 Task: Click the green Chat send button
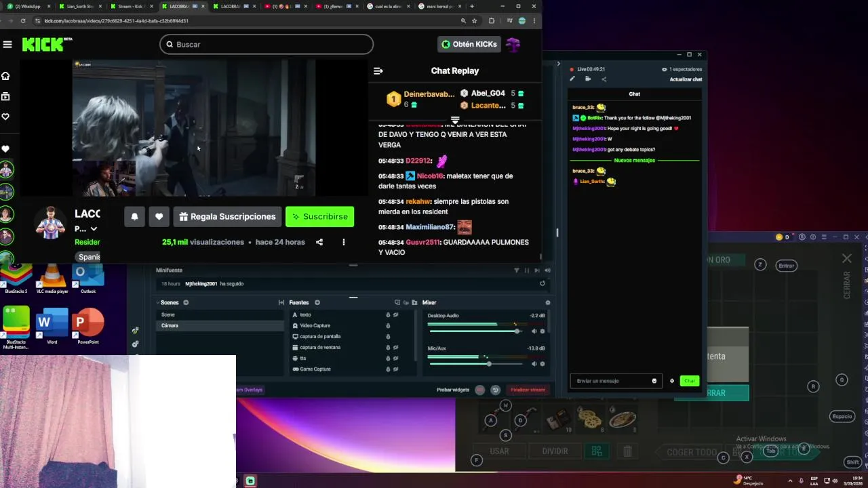(690, 381)
